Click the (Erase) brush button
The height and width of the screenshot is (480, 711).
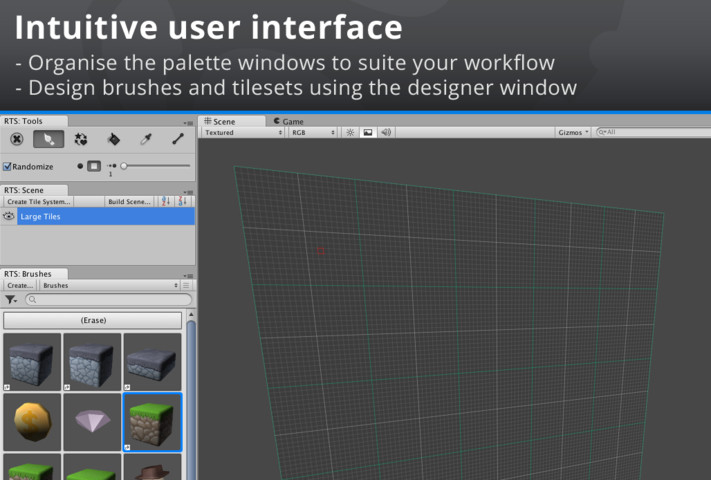point(93,320)
